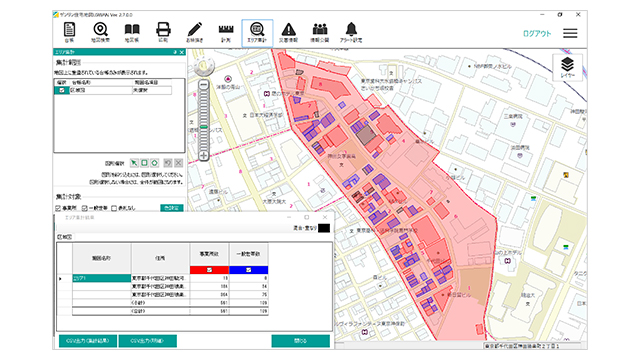Expand the selected row arrow in results table
Viewport: 640px width, 360px height.
tap(60, 278)
